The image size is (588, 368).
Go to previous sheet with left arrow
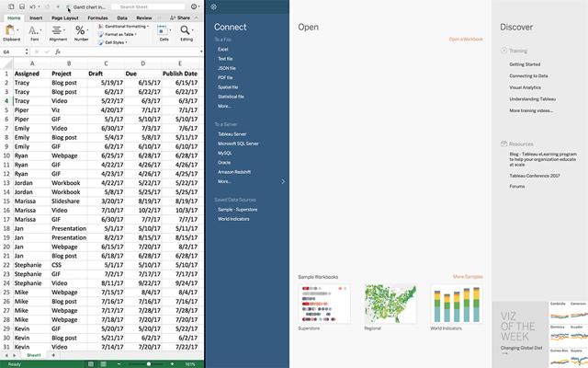click(x=6, y=355)
